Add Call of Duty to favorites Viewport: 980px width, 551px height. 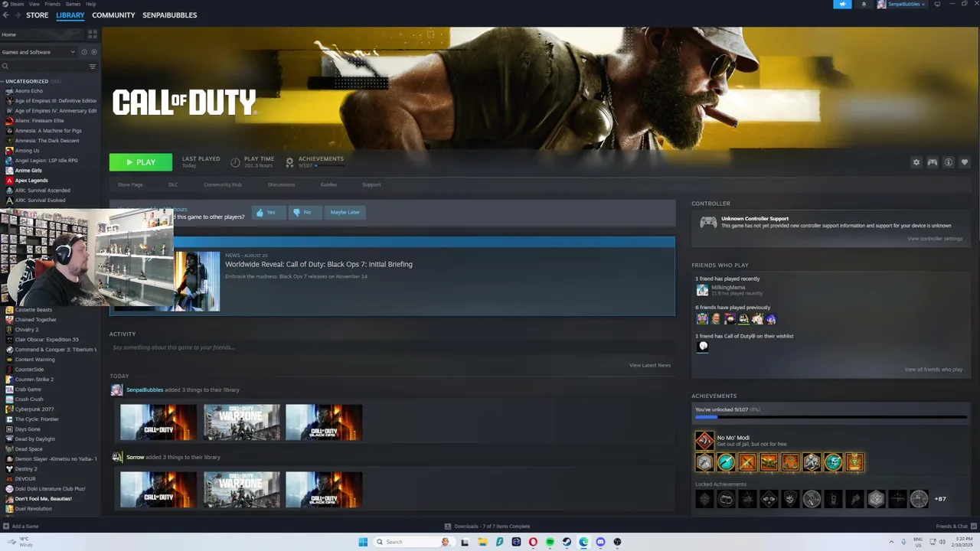(965, 162)
